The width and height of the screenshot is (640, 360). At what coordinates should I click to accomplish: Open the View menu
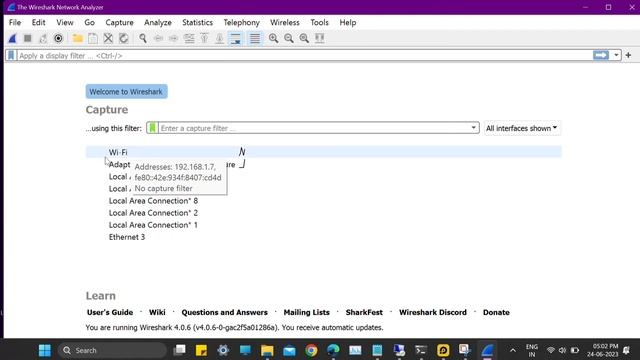pos(64,22)
